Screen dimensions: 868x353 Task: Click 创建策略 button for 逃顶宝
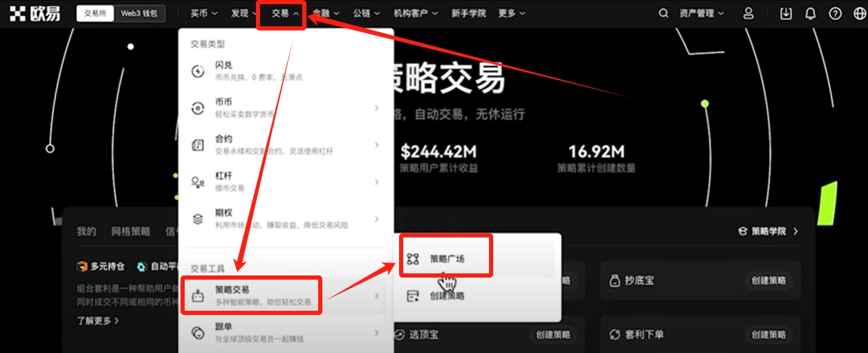(553, 334)
